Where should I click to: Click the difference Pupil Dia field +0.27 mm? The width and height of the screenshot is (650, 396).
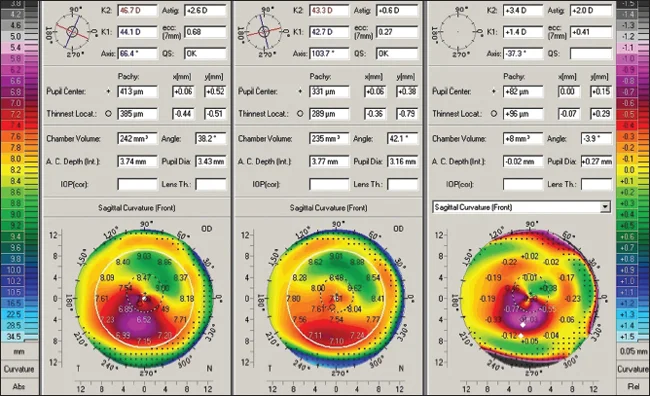(597, 161)
